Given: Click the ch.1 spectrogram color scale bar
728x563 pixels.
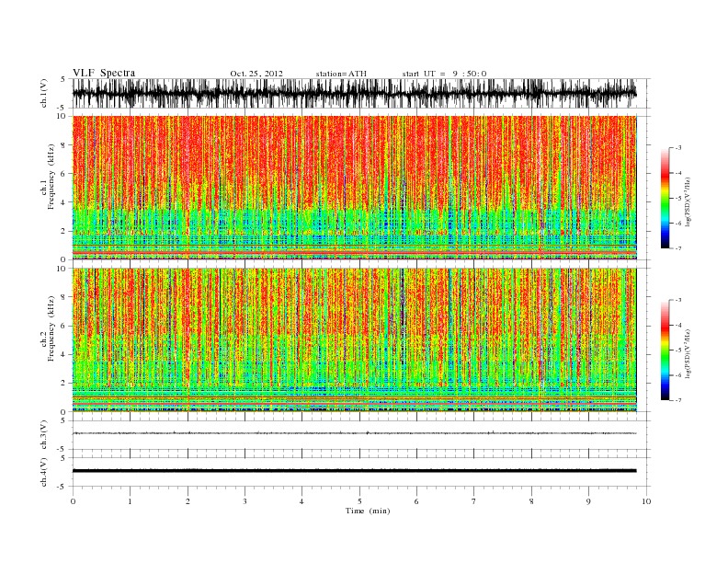Looking at the screenshot, I should tap(665, 198).
